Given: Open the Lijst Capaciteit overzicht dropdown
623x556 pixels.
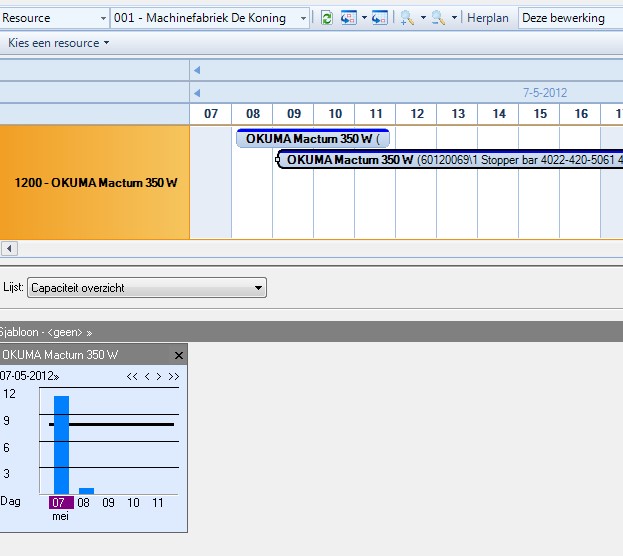Looking at the screenshot, I should pyautogui.click(x=147, y=288).
